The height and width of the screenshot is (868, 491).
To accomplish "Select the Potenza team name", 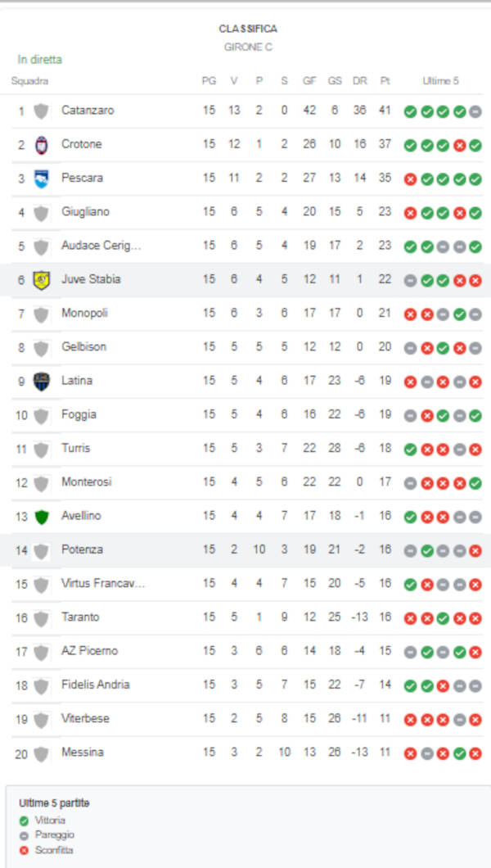I will coord(82,550).
